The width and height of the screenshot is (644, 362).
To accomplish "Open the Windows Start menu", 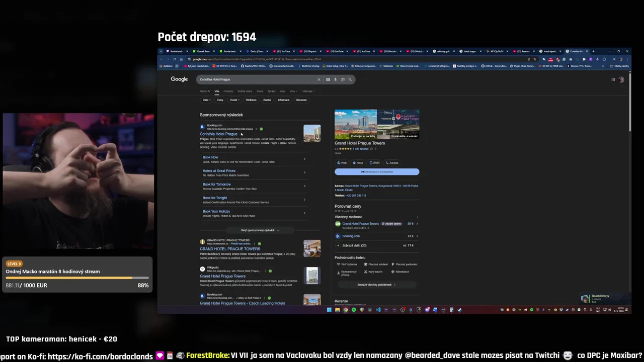I will pyautogui.click(x=329, y=310).
